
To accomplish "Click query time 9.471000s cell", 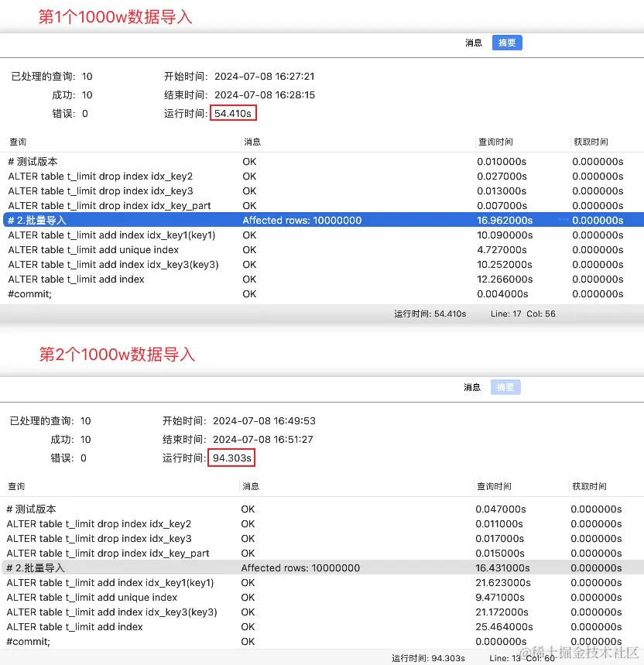I will (x=500, y=598).
